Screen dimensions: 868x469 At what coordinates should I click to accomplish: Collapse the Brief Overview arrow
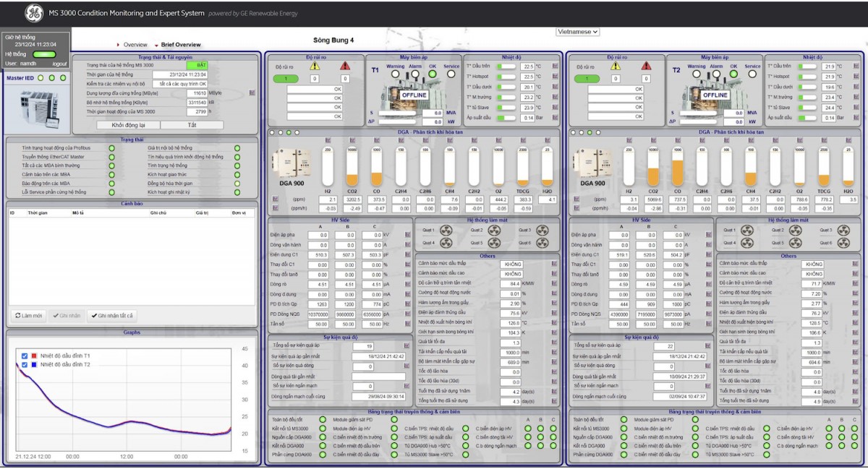(156, 45)
